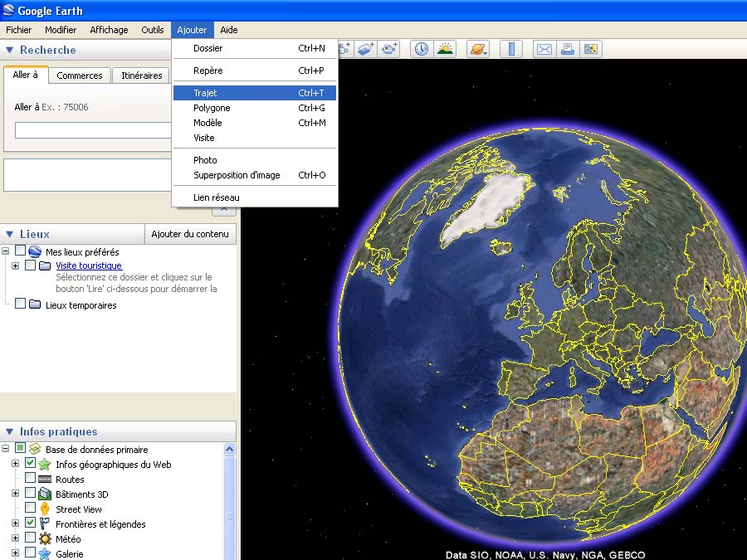The image size is (747, 560).
Task: Collapse the Lieux panel triangle
Action: tap(10, 235)
